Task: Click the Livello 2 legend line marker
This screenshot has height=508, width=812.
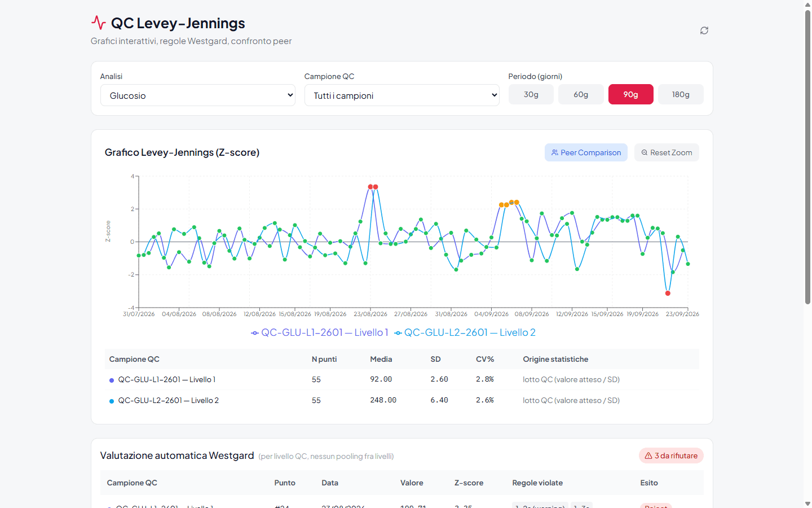Action: [x=398, y=333]
